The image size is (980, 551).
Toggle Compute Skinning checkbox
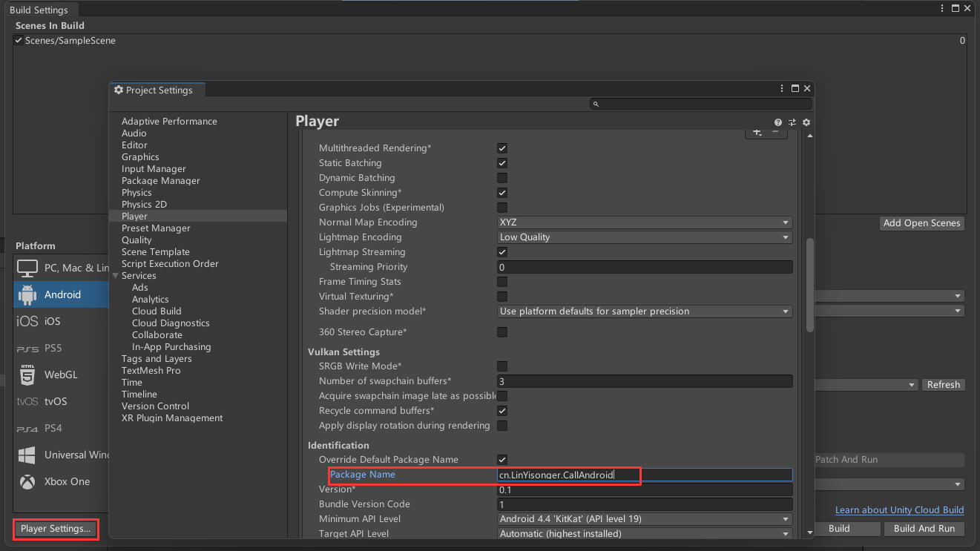[x=502, y=193]
